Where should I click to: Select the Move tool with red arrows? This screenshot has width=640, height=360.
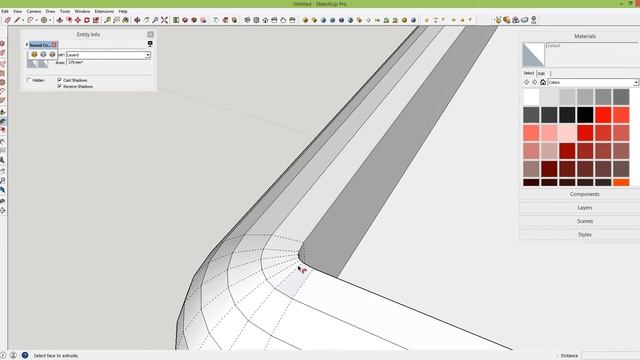click(x=78, y=20)
